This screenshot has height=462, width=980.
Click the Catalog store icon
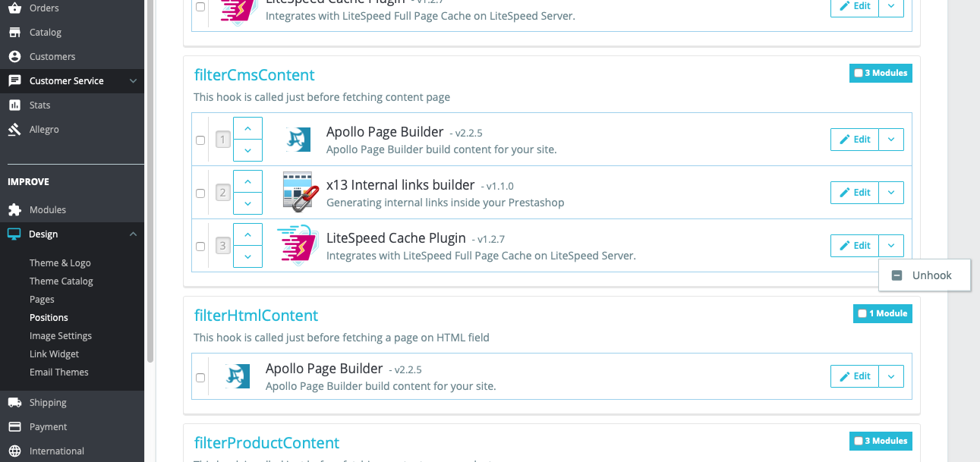coord(14,33)
